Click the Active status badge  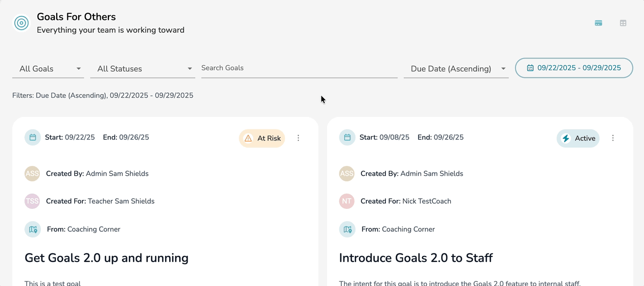(578, 138)
